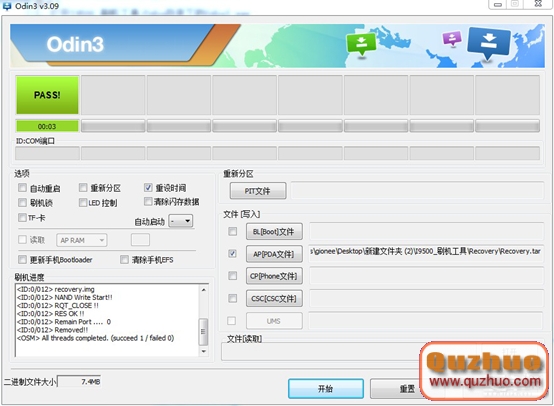Click the log scrollbar down arrow
This screenshot has height=406, width=554.
(204, 351)
